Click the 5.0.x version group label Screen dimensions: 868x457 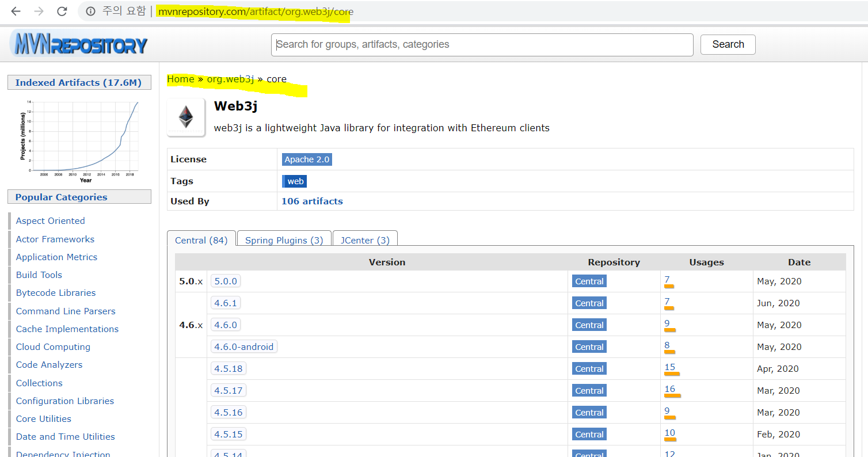[x=191, y=281]
